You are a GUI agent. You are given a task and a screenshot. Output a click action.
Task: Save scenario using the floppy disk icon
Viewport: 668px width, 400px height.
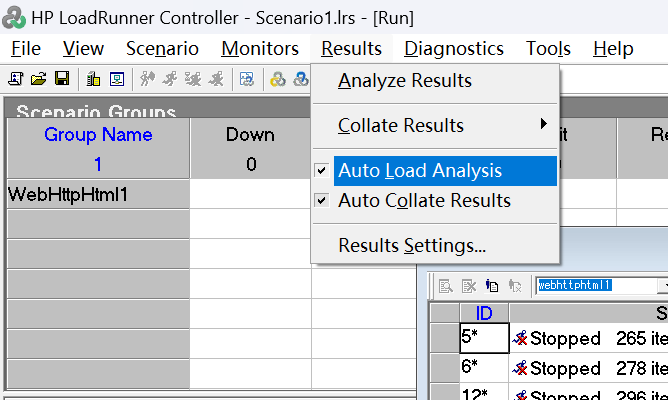(x=62, y=79)
